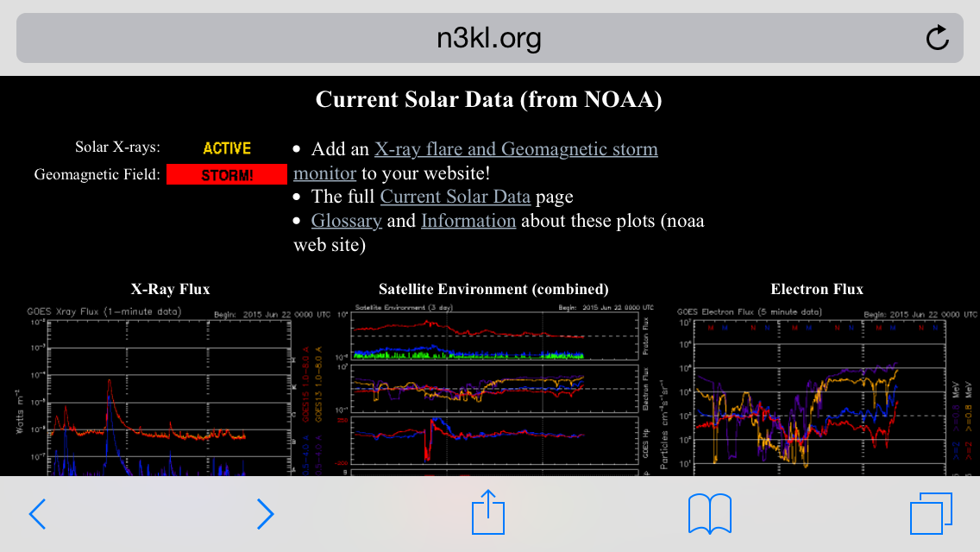
Task: Open X-ray flare and Geomagnetic storm link
Action: point(516,149)
